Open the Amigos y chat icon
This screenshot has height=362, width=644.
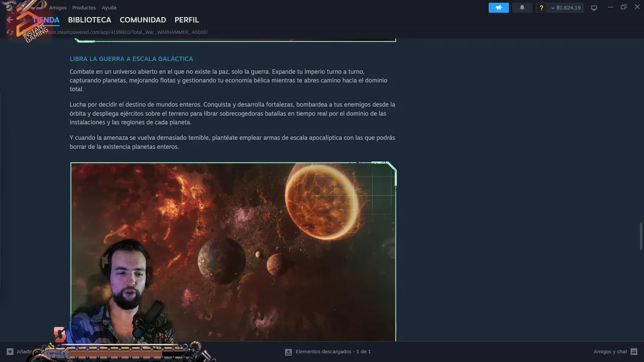634,351
